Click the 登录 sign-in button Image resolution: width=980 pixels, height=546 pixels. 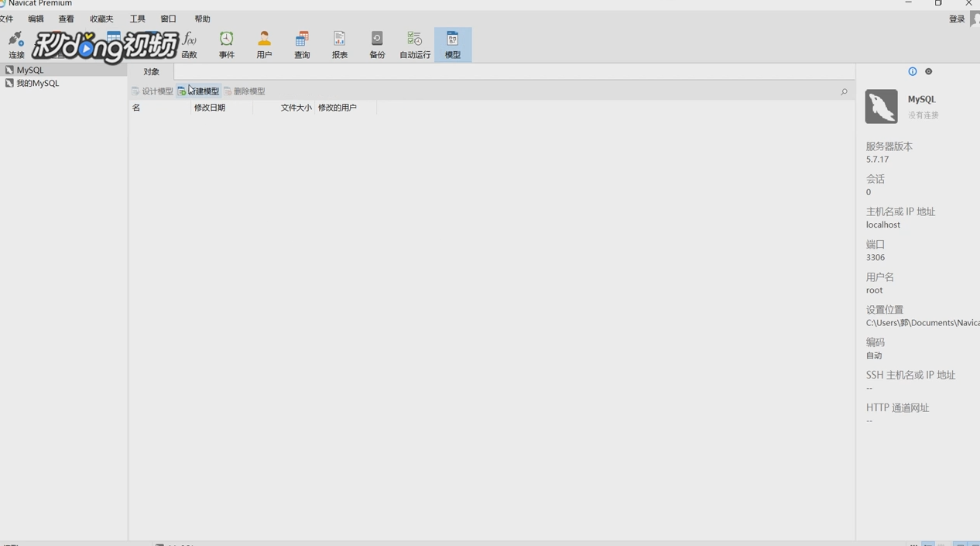coord(957,19)
